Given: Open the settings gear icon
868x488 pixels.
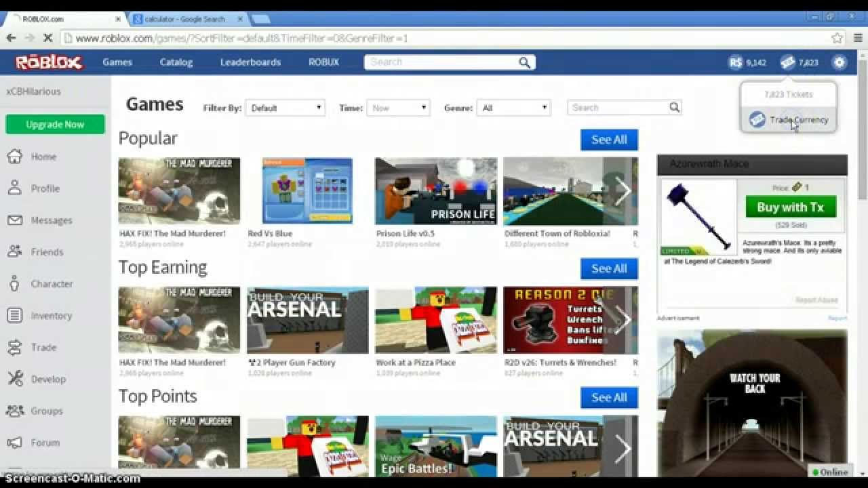Looking at the screenshot, I should (x=840, y=62).
